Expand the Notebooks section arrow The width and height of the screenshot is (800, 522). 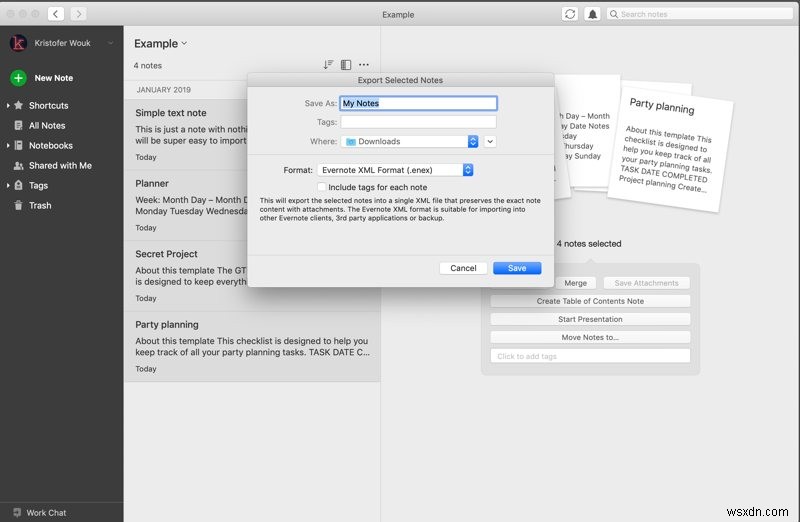point(8,145)
